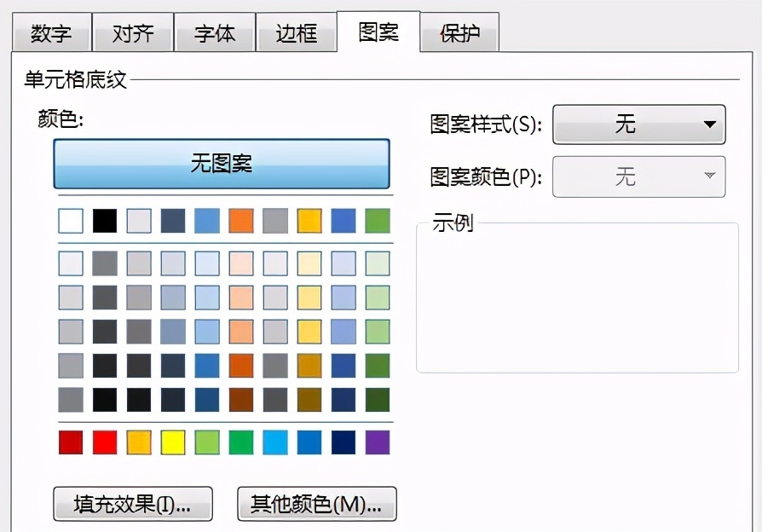The height and width of the screenshot is (532, 762).
Task: Select the black color swatch
Action: [x=104, y=220]
